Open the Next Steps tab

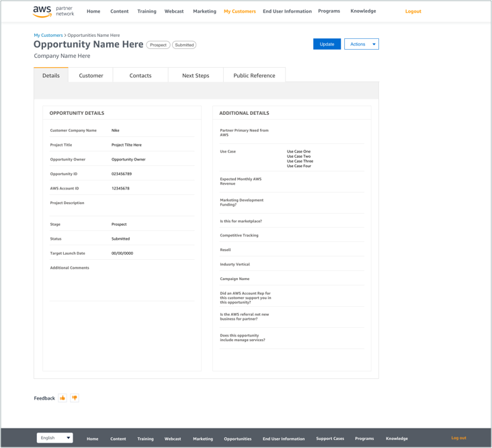(196, 75)
